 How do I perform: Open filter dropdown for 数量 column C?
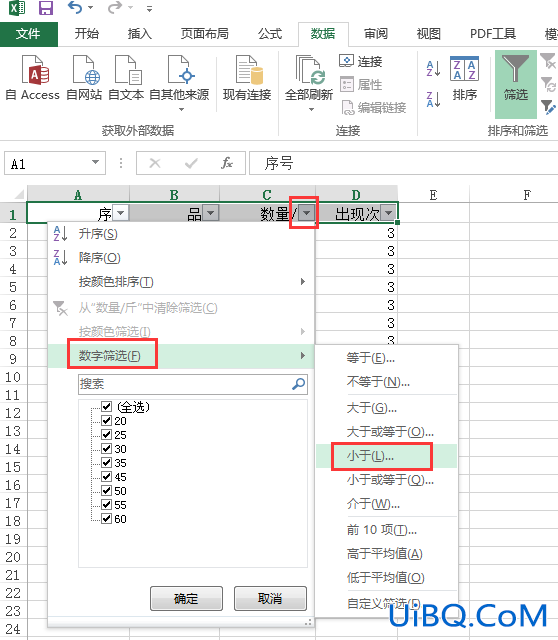(x=307, y=213)
